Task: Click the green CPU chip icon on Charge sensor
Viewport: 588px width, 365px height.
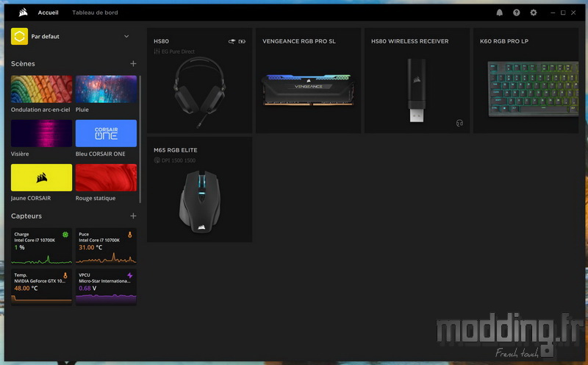Action: pyautogui.click(x=65, y=235)
